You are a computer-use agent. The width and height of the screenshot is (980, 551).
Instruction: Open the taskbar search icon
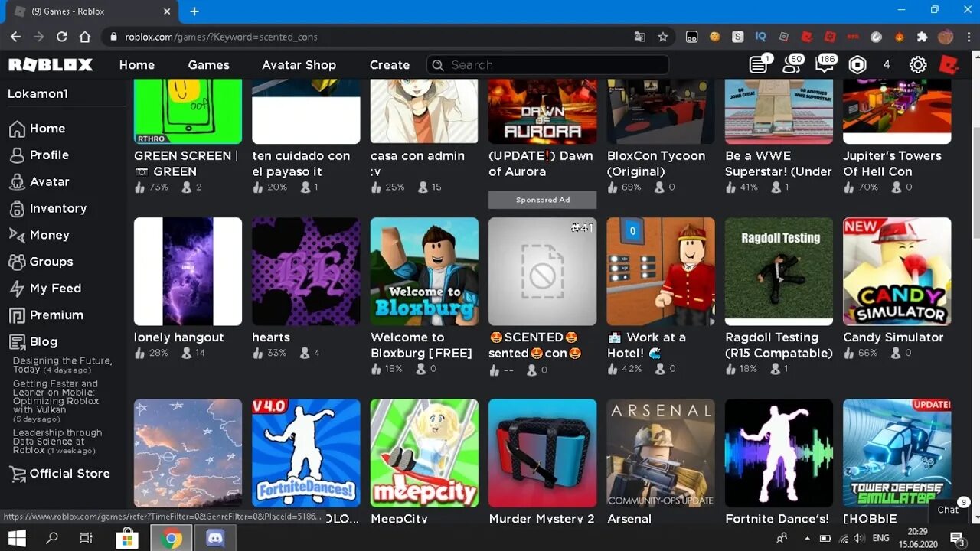(x=52, y=539)
